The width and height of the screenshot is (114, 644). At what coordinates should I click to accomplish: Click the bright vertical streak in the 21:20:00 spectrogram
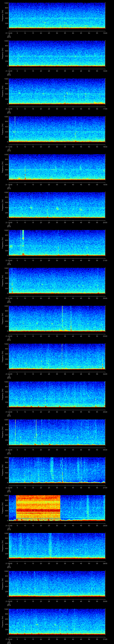point(23,243)
